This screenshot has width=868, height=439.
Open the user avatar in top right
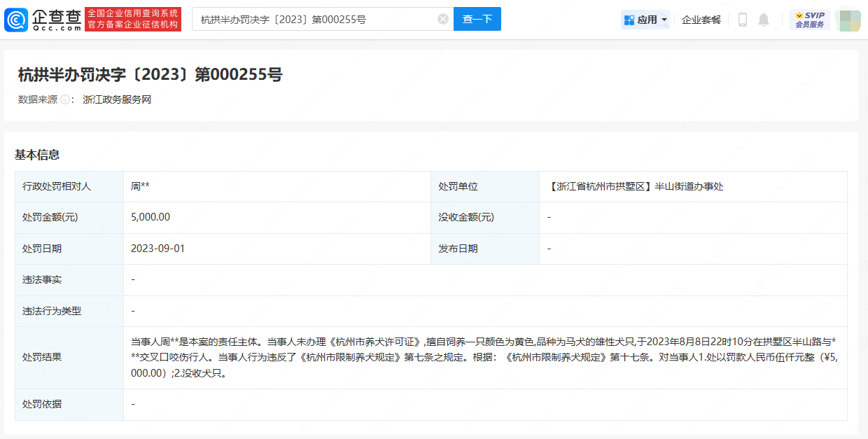point(847,20)
